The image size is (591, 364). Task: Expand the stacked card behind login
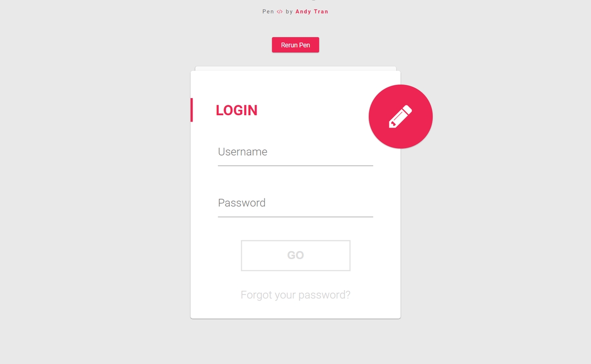point(295,68)
